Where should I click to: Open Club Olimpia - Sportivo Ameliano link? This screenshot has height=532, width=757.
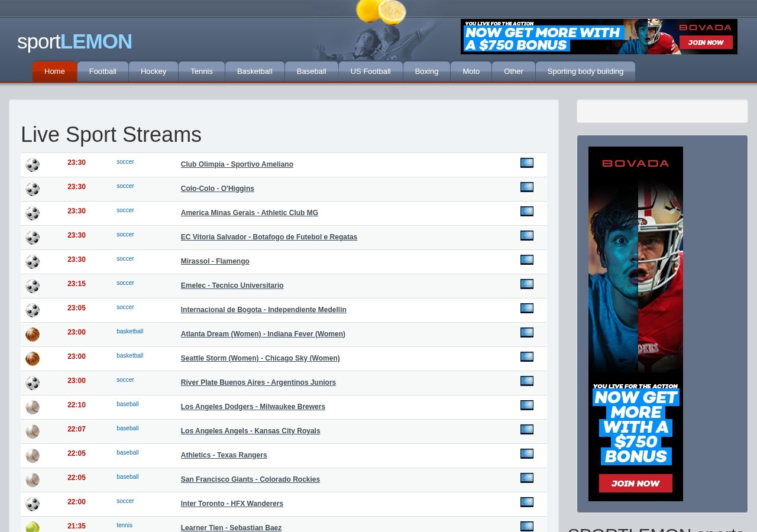[237, 164]
